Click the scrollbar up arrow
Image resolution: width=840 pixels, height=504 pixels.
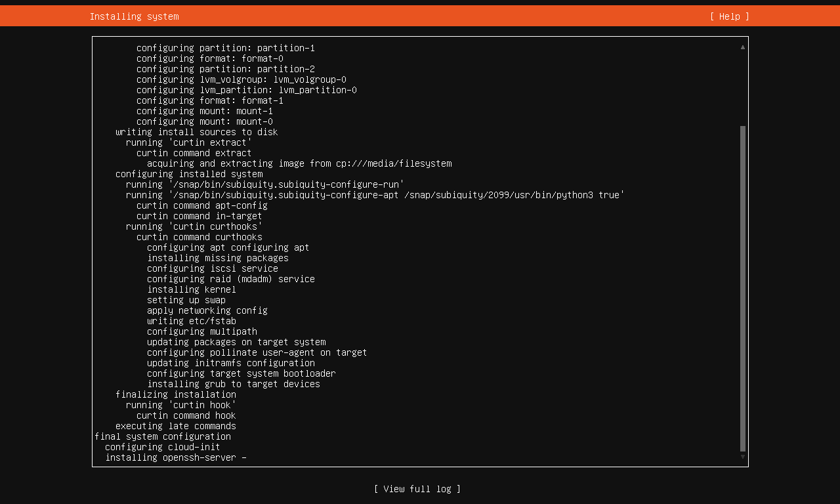click(x=743, y=47)
